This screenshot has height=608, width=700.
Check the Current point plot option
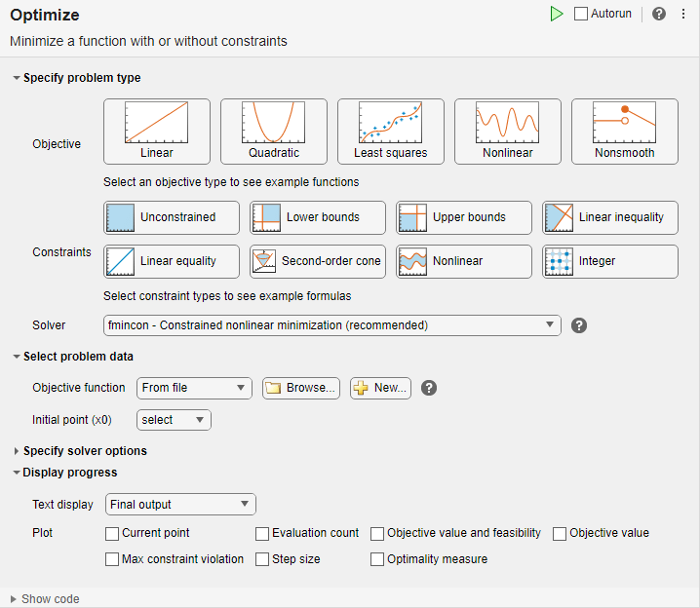click(x=111, y=533)
